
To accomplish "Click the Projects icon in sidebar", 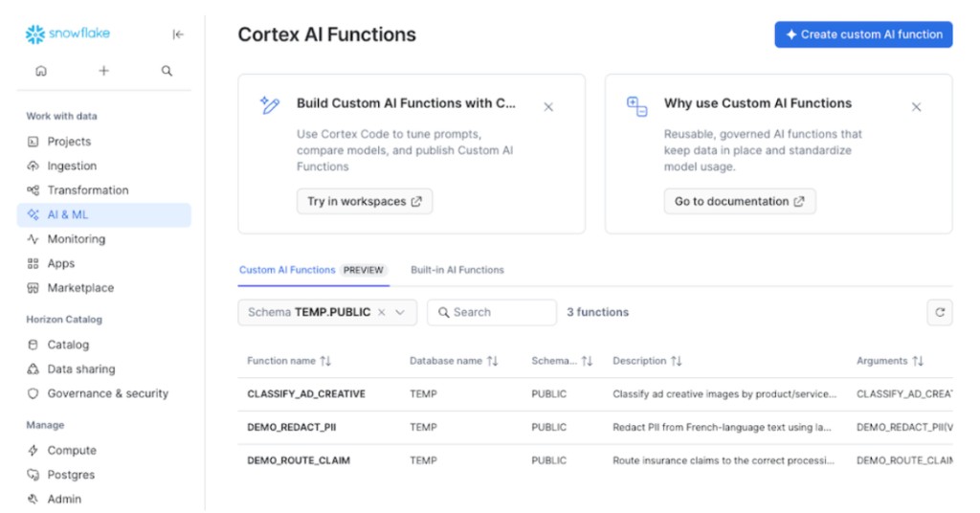I will click(x=33, y=142).
